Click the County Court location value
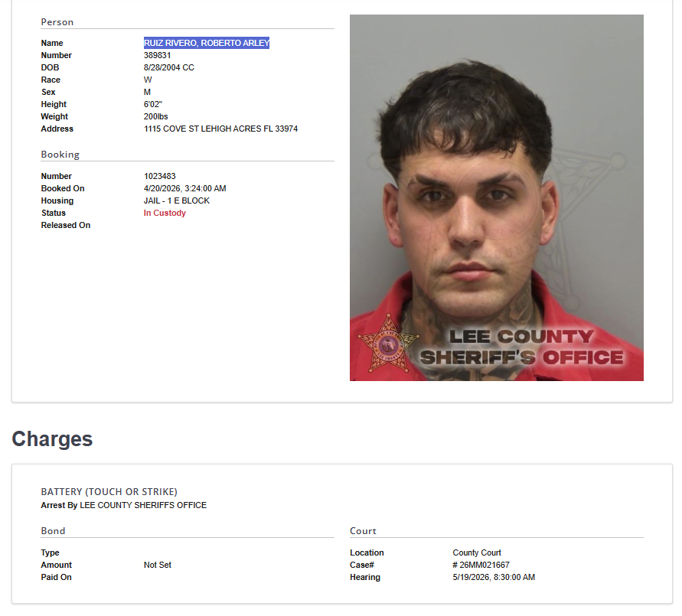Viewport: 682px width, 616px height. (477, 552)
